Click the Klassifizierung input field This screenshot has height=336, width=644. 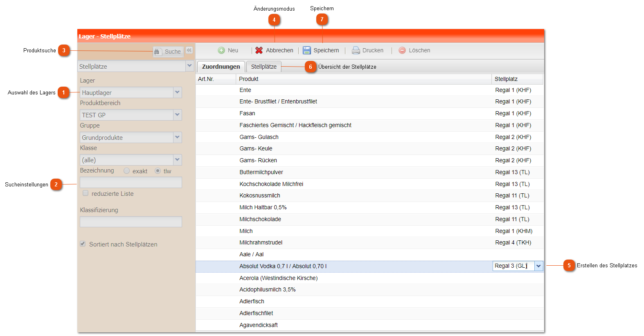coord(131,222)
